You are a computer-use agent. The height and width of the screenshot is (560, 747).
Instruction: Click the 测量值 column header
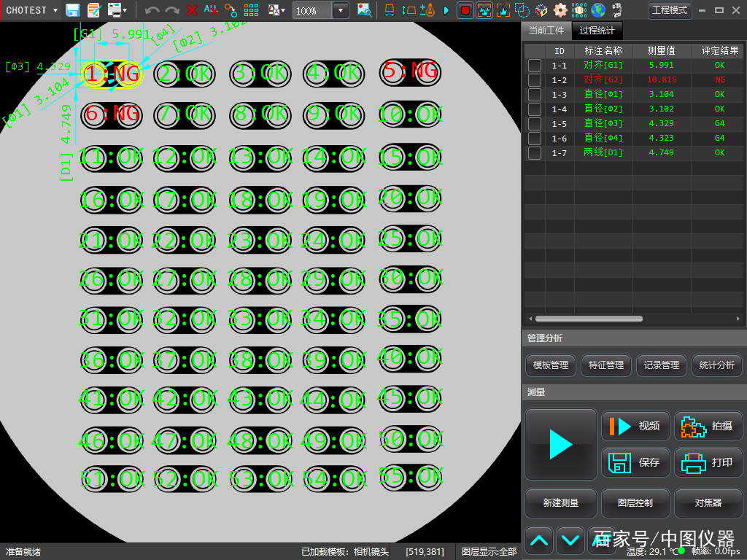[x=661, y=50]
